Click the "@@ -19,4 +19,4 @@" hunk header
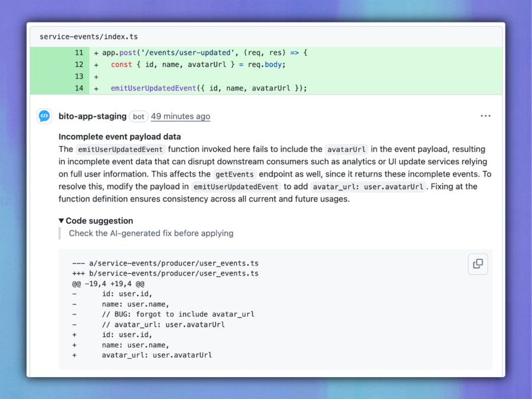The width and height of the screenshot is (532, 399). 108,283
